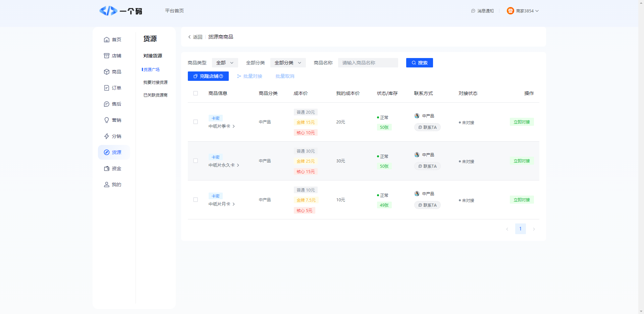Select 我要对接货源 submenu item
The width and height of the screenshot is (644, 314).
[x=155, y=83]
